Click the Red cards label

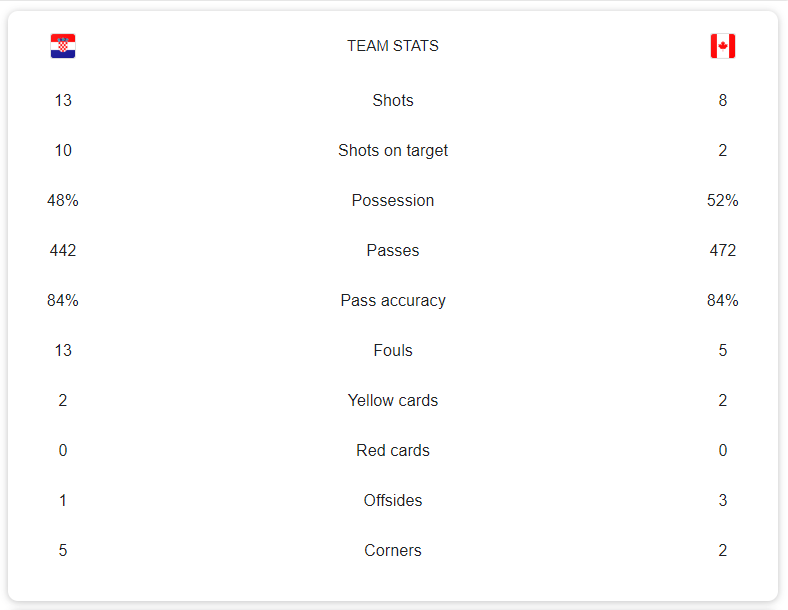click(x=393, y=450)
